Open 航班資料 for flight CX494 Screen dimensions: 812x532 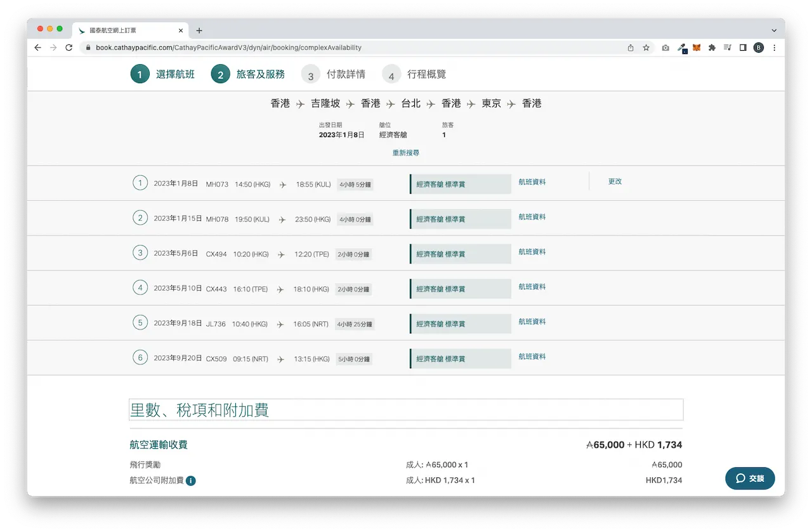pos(532,252)
